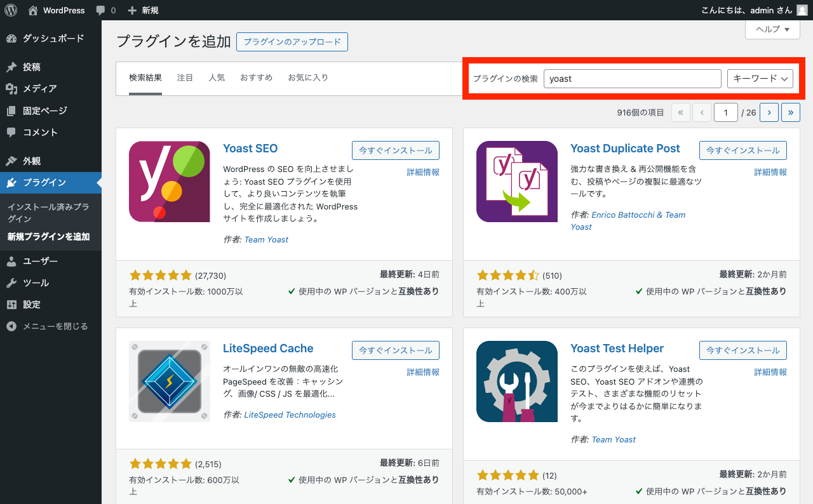The image size is (813, 504).
Task: Click the admin avatar icon
Action: click(802, 10)
